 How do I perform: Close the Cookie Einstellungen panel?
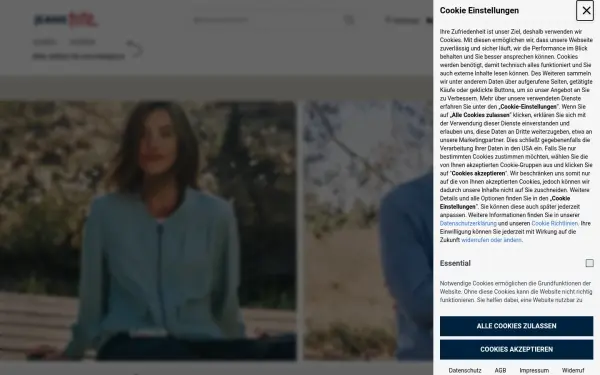pyautogui.click(x=585, y=11)
